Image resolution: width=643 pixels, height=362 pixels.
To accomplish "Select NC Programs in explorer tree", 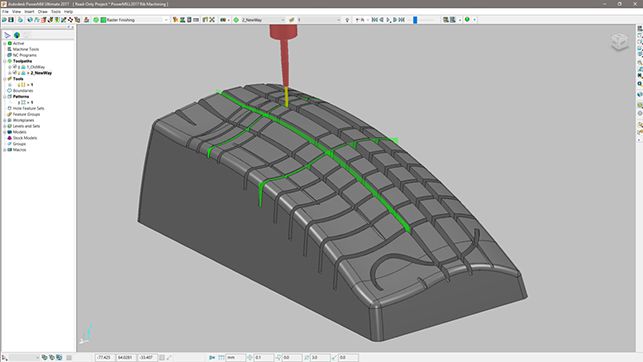I will click(25, 55).
